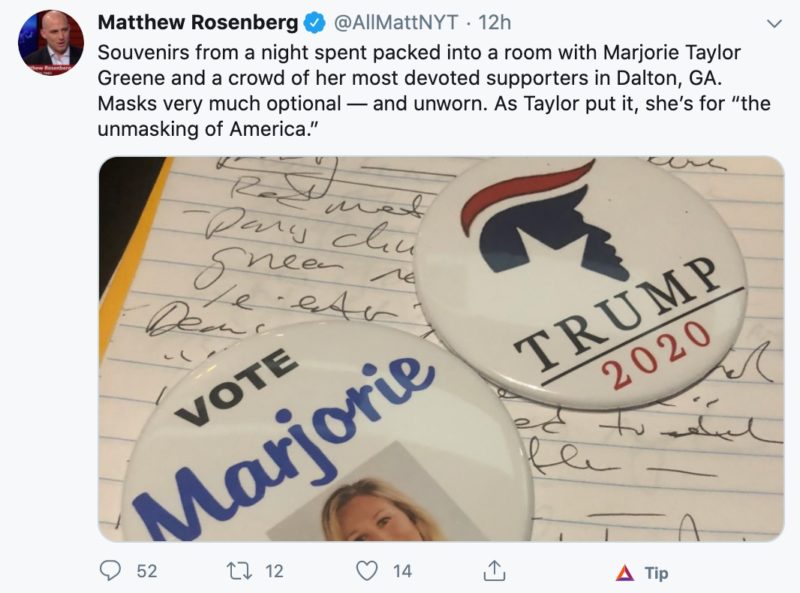800x593 pixels.
Task: Click the reply speech bubble icon
Action: pyautogui.click(x=112, y=571)
